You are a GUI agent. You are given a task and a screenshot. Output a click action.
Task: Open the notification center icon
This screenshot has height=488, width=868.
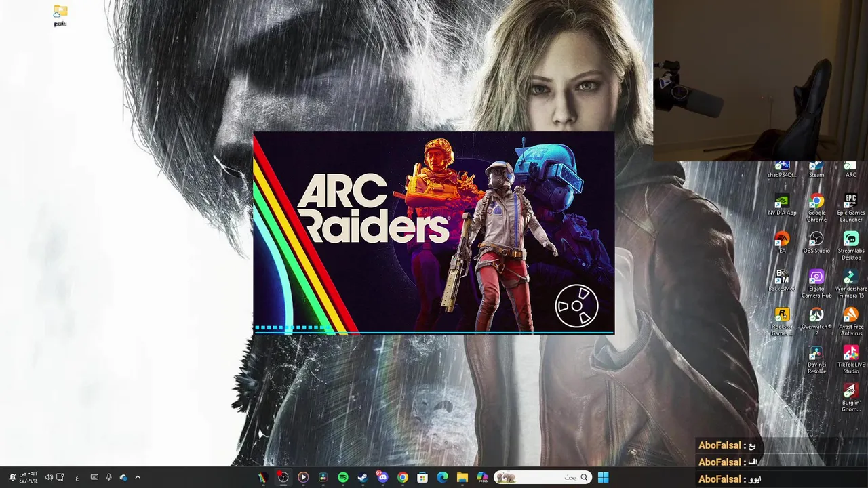pos(12,477)
